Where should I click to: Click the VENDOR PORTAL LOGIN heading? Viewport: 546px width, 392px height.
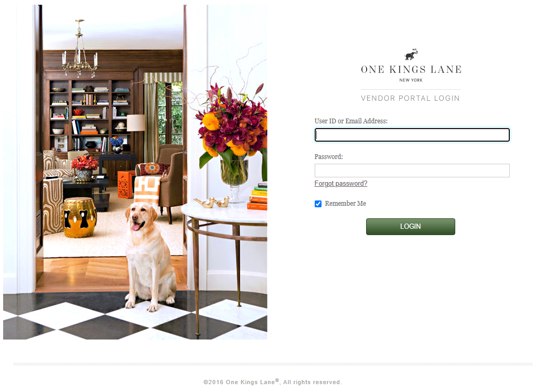410,98
